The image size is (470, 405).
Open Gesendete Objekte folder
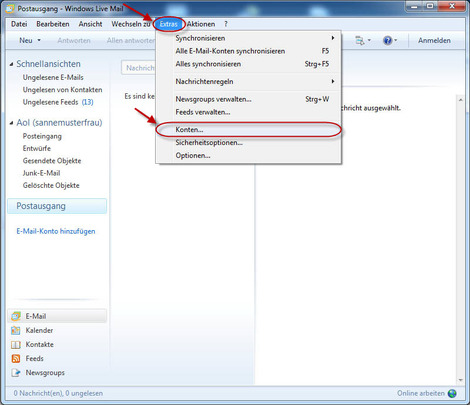click(52, 161)
